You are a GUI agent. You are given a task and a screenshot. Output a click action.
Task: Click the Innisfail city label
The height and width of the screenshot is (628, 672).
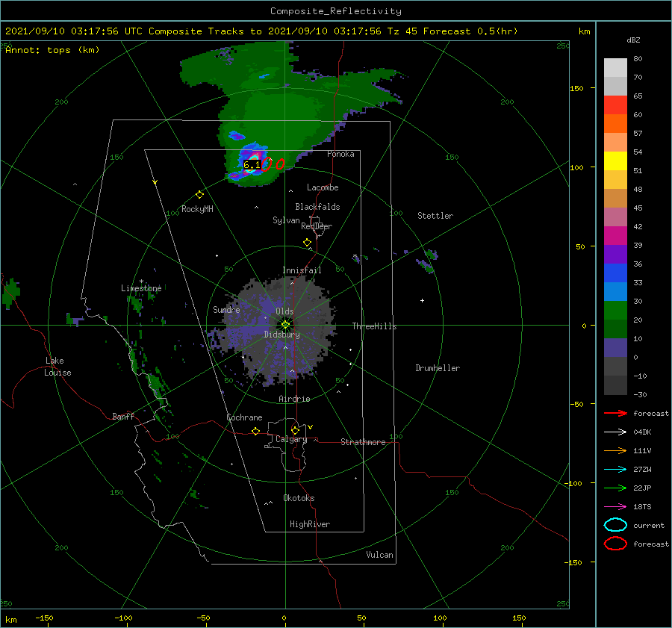pos(302,270)
